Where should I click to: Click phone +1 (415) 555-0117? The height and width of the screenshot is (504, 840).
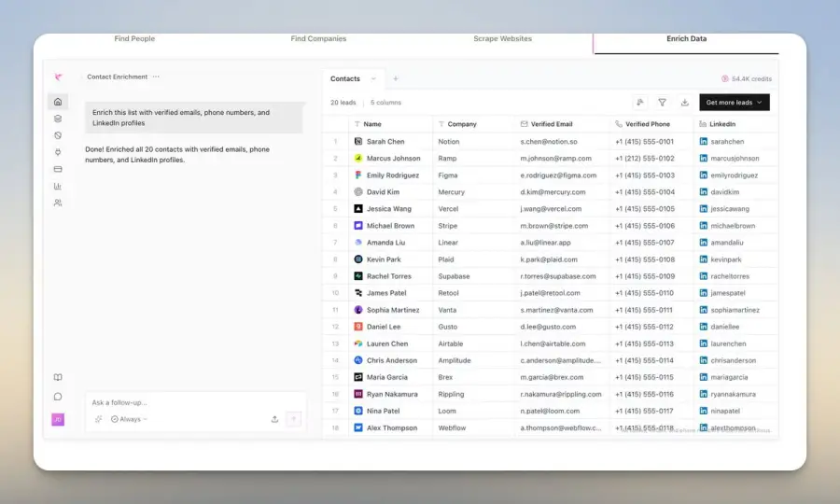(x=644, y=411)
